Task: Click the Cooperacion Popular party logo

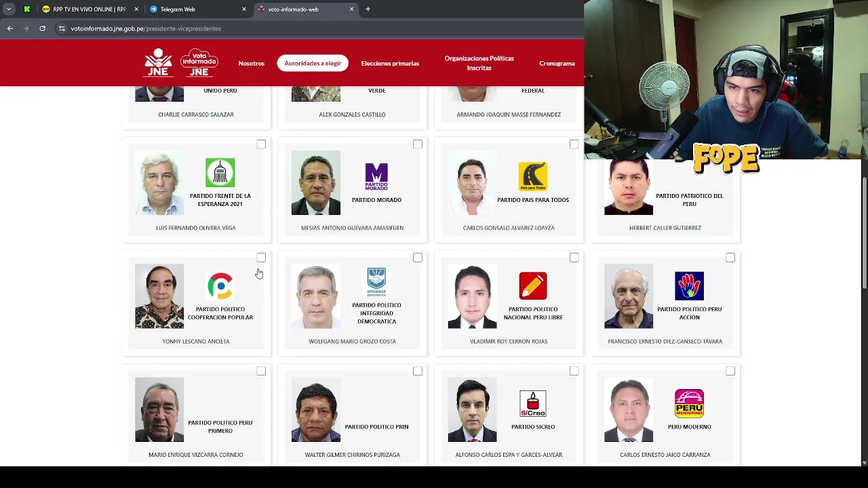Action: tap(220, 286)
